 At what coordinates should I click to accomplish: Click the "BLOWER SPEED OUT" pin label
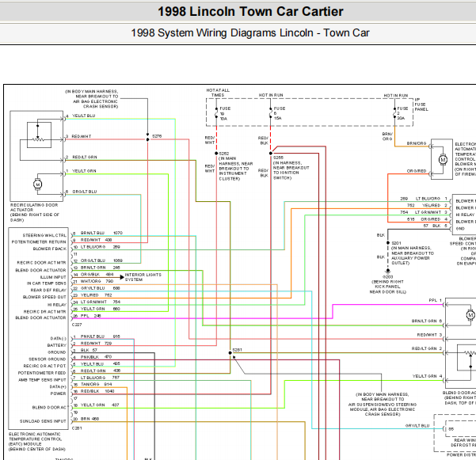tap(44, 297)
